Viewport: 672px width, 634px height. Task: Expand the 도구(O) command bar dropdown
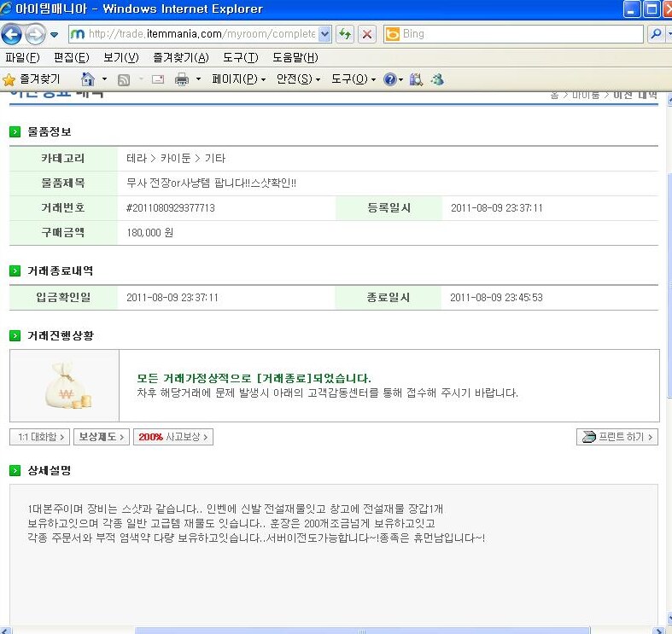point(353,79)
